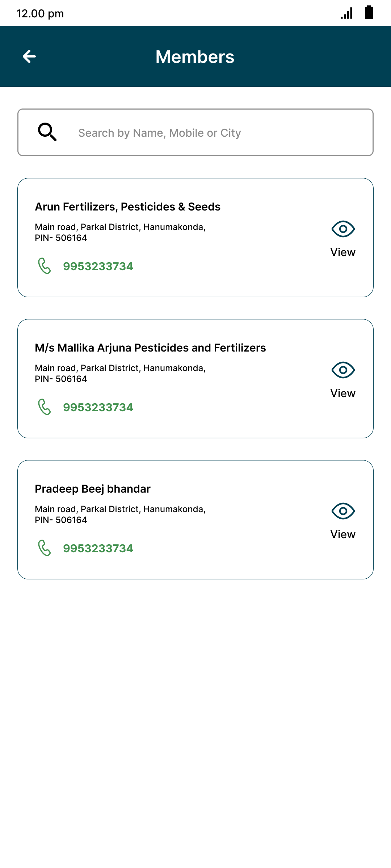The image size is (391, 868).
Task: Tap the eye icon for M/s Mallika Arjuna
Action: [x=343, y=370]
